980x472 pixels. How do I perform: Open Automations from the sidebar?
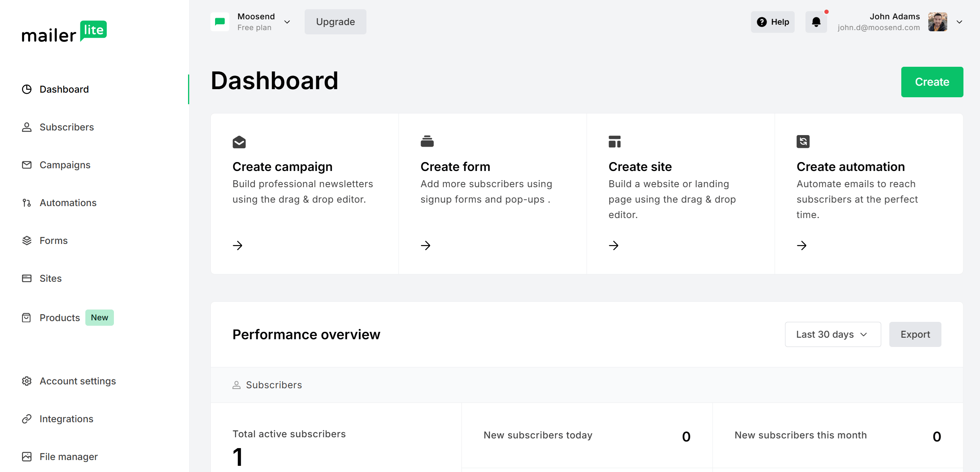(x=68, y=203)
